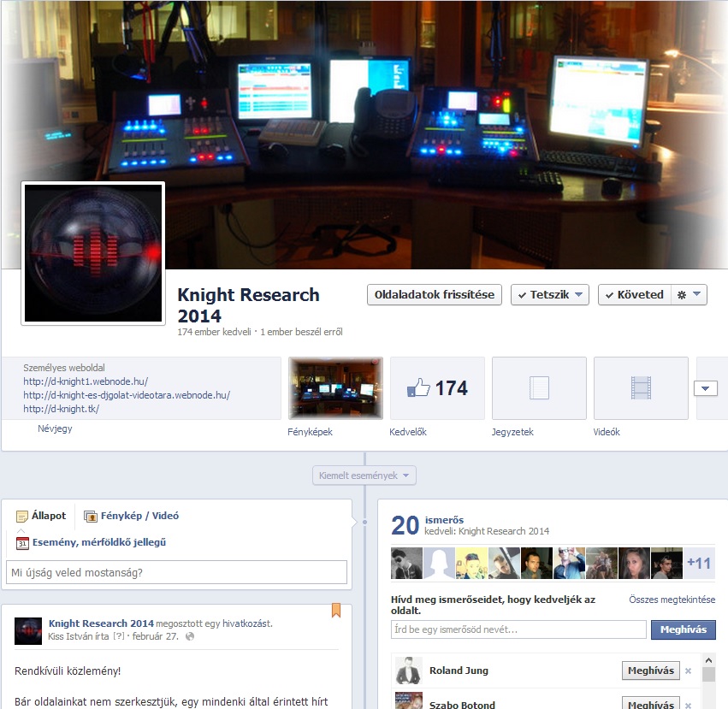Expand more page tabs arrow
The width and height of the screenshot is (728, 709).
point(706,388)
